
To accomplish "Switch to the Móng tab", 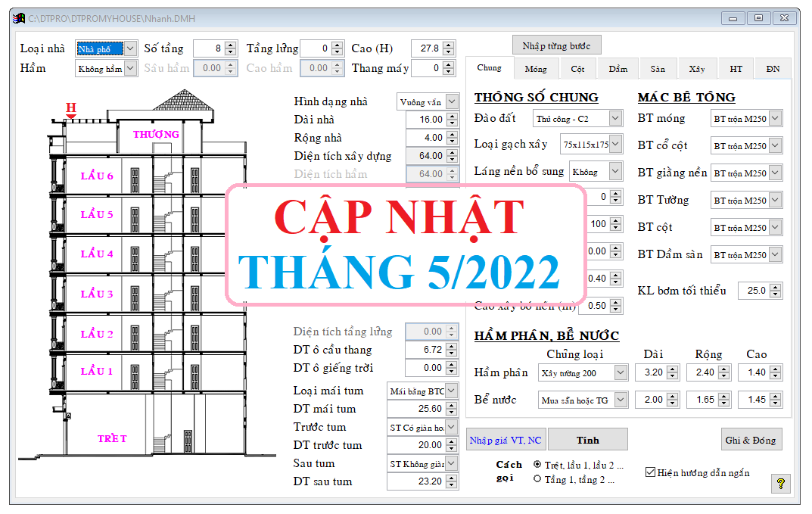I will coord(535,69).
